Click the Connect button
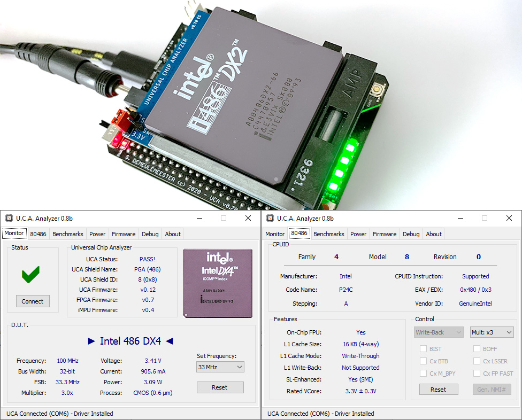 pyautogui.click(x=33, y=301)
